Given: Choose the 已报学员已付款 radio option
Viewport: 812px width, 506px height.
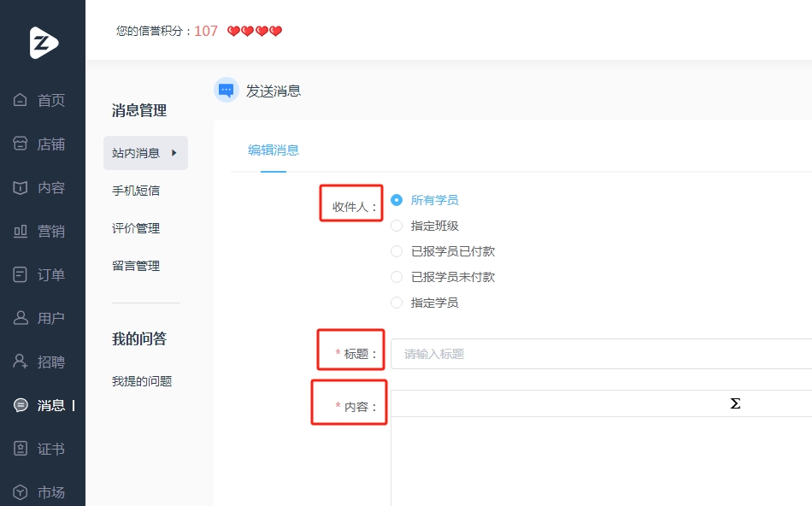Looking at the screenshot, I should (x=396, y=251).
